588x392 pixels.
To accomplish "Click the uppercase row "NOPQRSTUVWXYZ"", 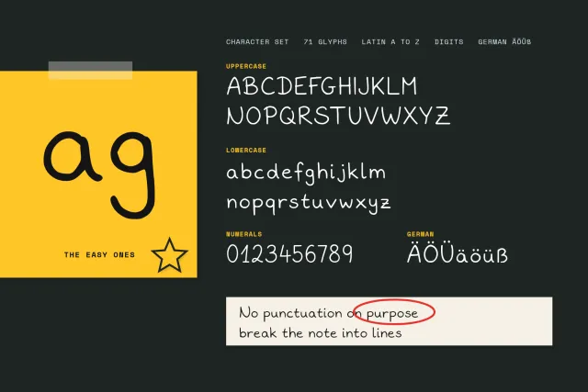I will click(x=338, y=116).
